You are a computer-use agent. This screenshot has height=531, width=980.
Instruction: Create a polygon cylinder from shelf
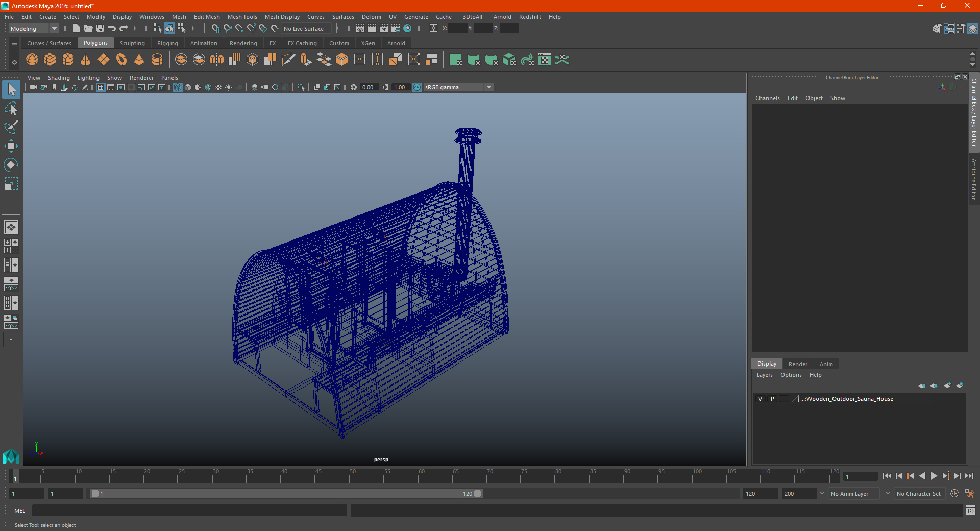(68, 60)
